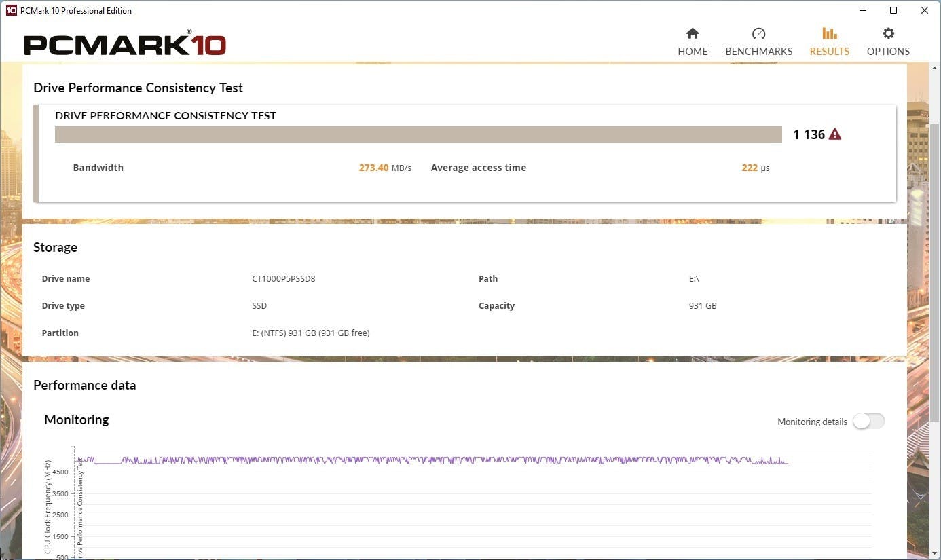Click the PCMark 10 title bar app icon
The image size is (941, 560).
[12, 10]
